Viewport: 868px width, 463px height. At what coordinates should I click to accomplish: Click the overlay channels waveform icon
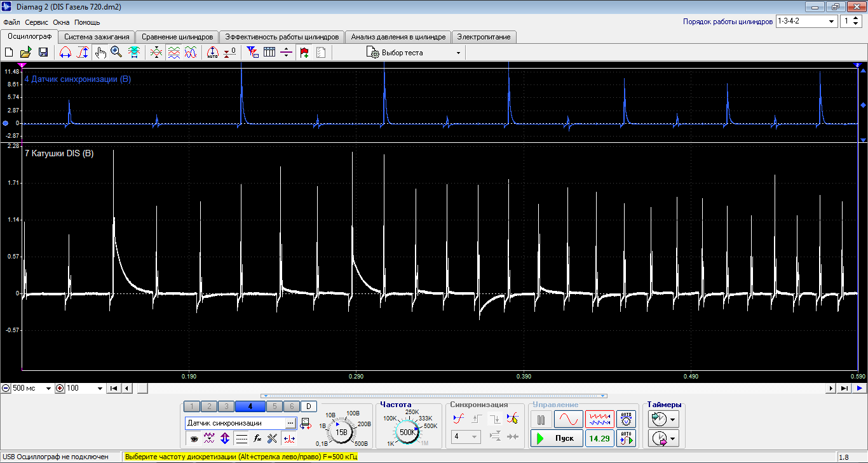point(190,53)
